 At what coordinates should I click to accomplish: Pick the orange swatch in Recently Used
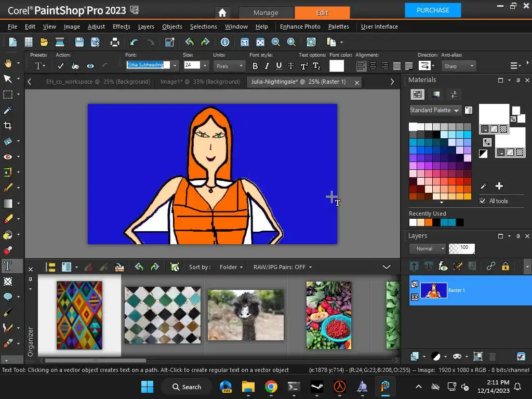click(429, 223)
